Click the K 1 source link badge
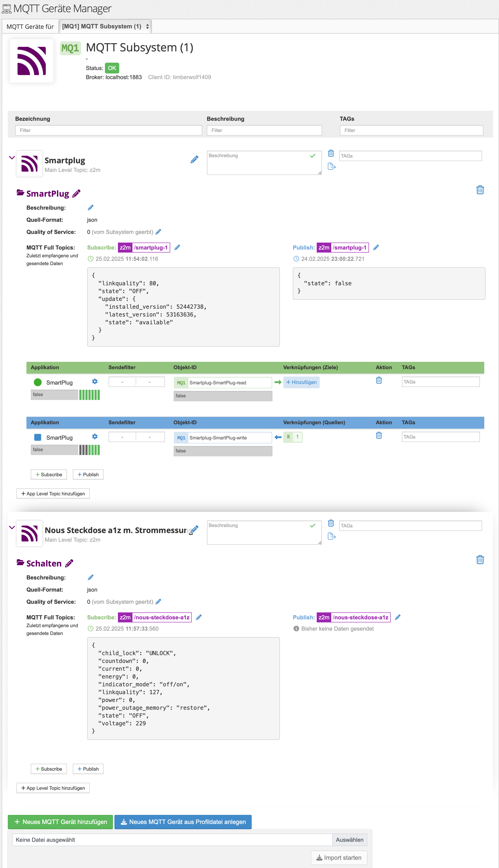 click(x=293, y=437)
